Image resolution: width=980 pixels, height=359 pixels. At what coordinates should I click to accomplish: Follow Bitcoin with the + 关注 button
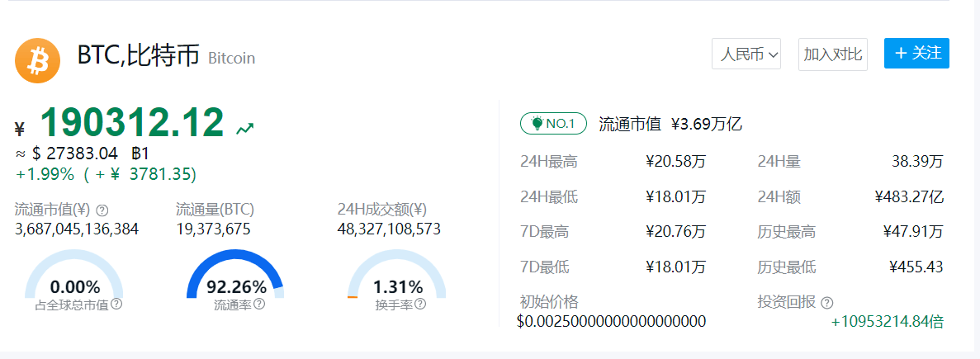point(916,53)
